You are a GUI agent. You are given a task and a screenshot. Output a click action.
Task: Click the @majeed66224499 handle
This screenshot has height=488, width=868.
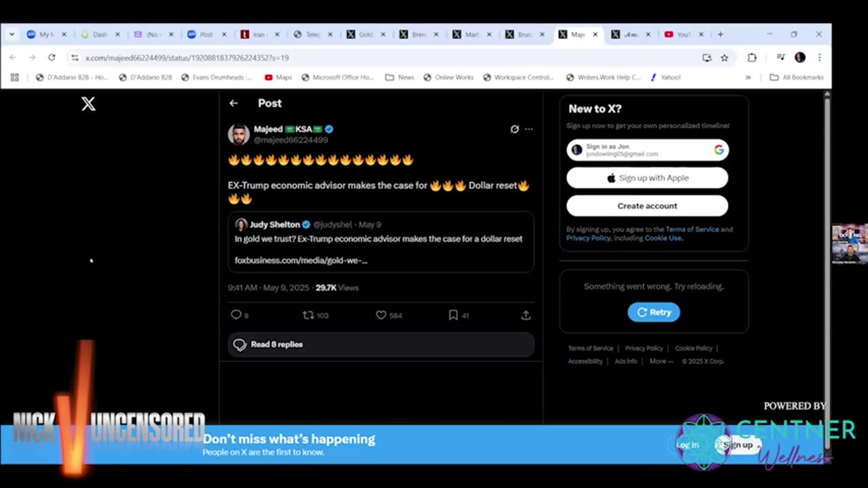pos(290,140)
